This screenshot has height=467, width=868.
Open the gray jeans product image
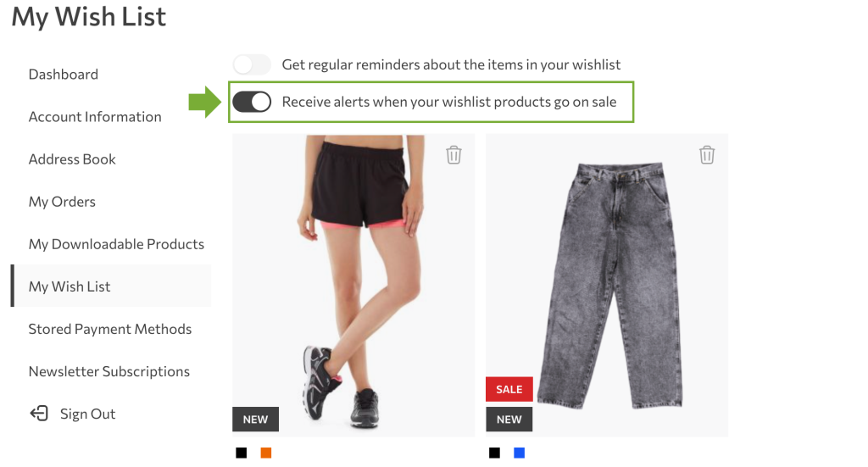[x=607, y=285]
